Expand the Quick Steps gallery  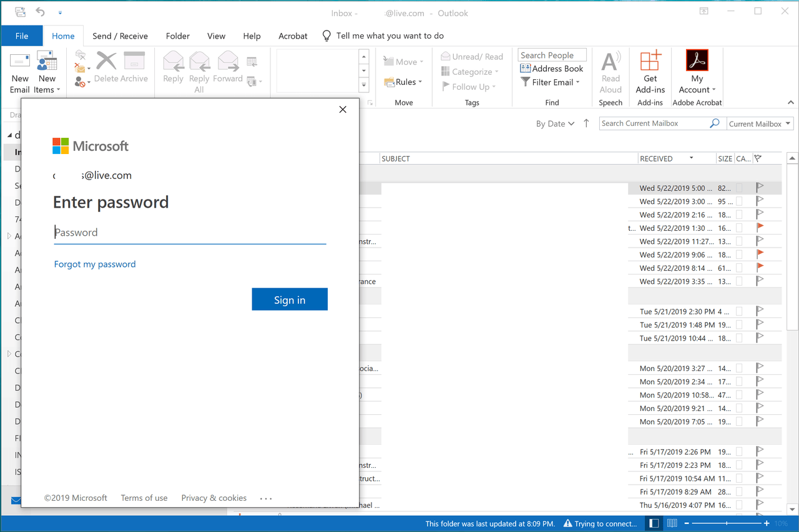[x=364, y=85]
